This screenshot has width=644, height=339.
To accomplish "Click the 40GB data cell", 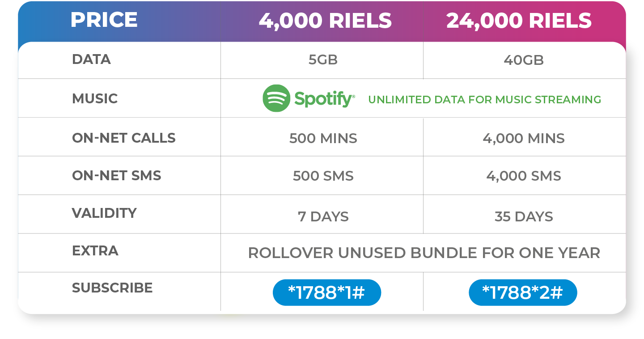I will point(524,60).
